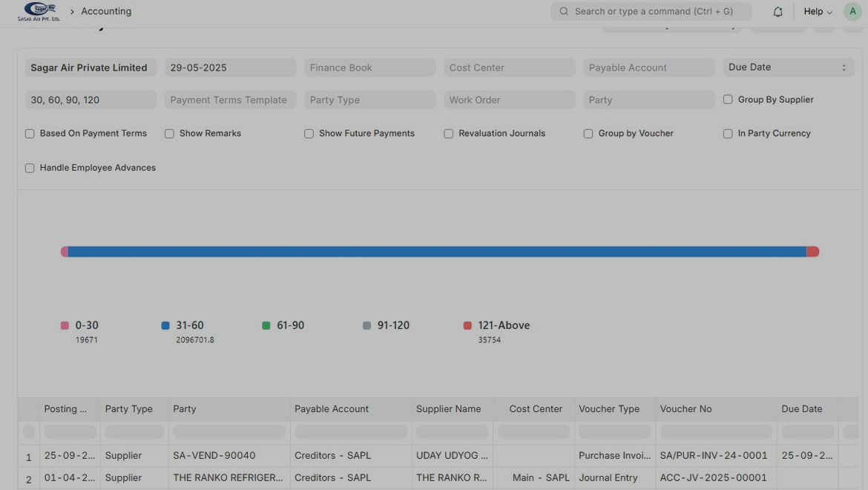The width and height of the screenshot is (868, 490).
Task: Go to Accounting breadcrumb
Action: [x=106, y=12]
